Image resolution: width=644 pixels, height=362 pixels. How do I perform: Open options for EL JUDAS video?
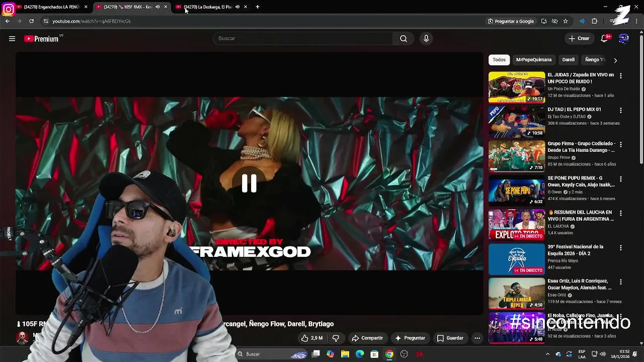click(620, 76)
